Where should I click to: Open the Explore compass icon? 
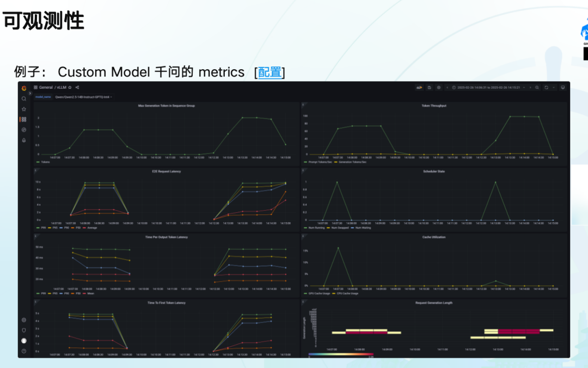pos(24,130)
